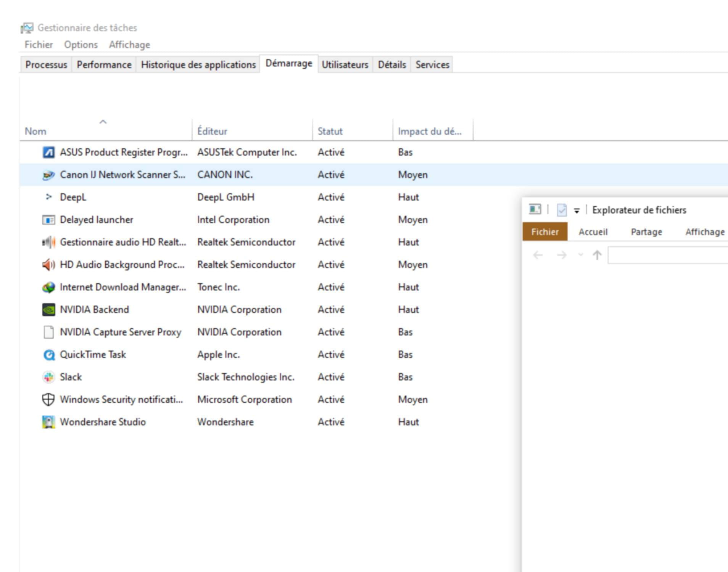This screenshot has height=572, width=728.
Task: Open the quick access toolbar dropdown arrow
Action: click(x=577, y=210)
